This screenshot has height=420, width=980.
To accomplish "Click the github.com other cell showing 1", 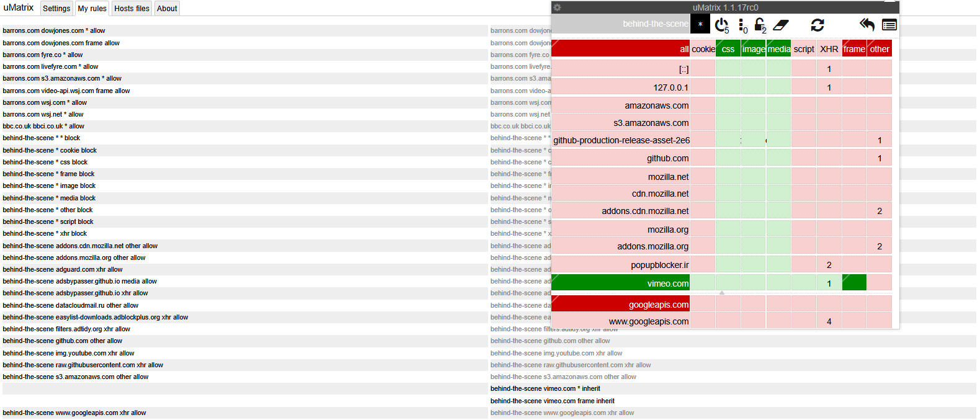I will point(880,158).
